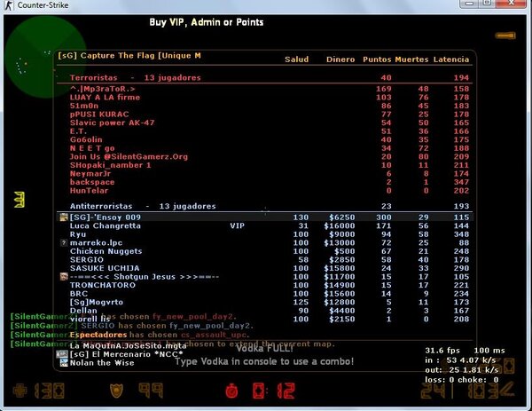Click the 'Dinero' column header
The width and height of the screenshot is (532, 411).
(x=340, y=59)
